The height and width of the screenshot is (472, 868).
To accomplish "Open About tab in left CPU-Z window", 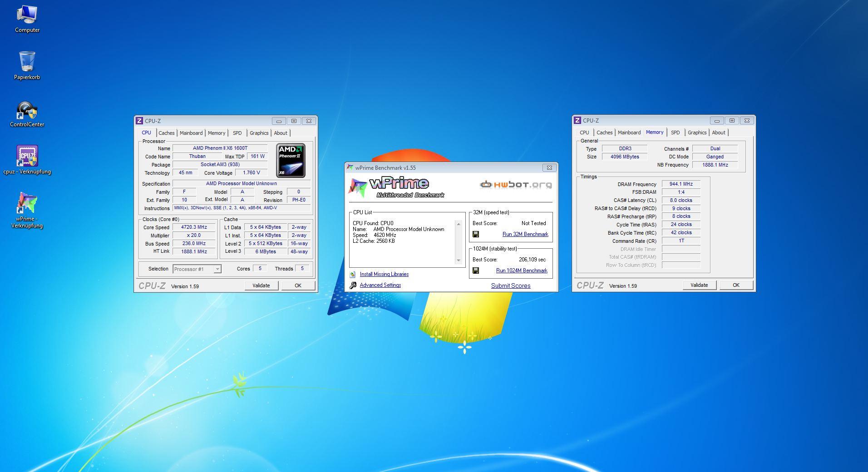I will [281, 133].
